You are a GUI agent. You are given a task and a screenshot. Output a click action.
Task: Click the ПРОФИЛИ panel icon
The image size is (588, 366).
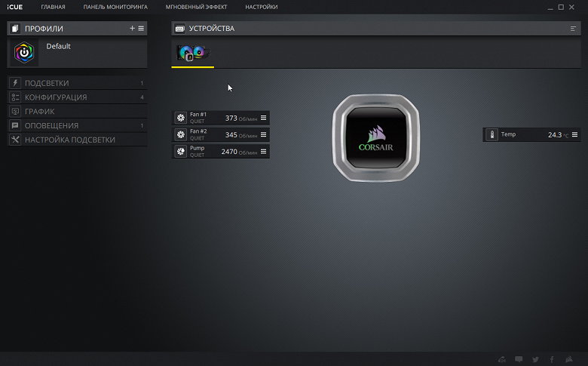(x=14, y=29)
